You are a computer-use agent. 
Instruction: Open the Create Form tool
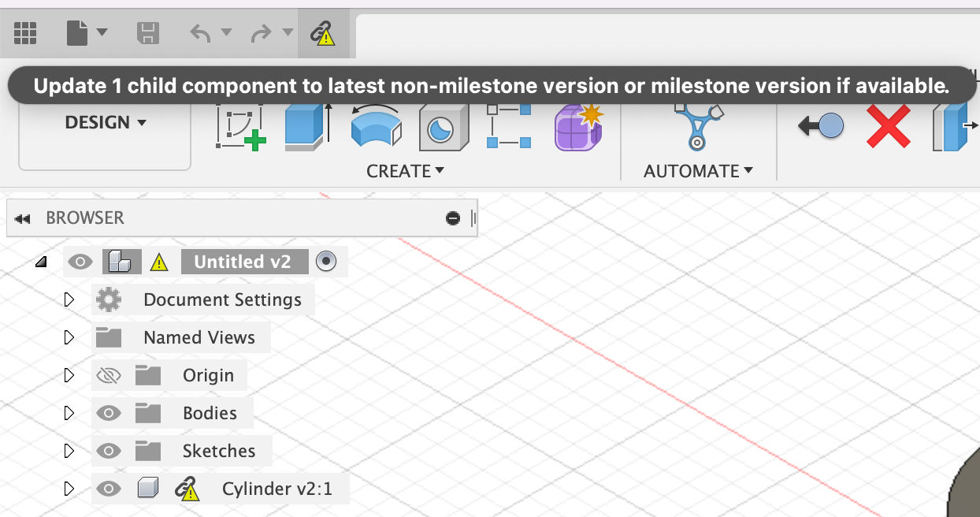(577, 126)
